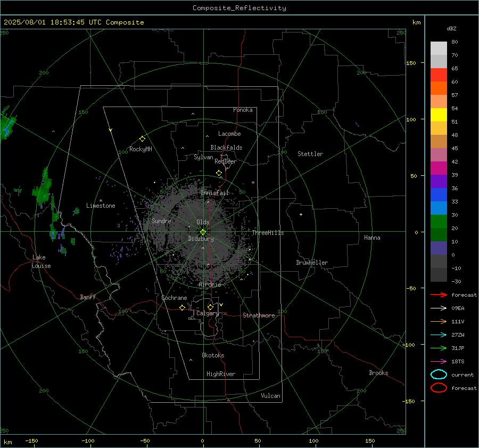The image size is (479, 448).
Task: Click the green 31JP arrow icon
Action: pyautogui.click(x=439, y=348)
